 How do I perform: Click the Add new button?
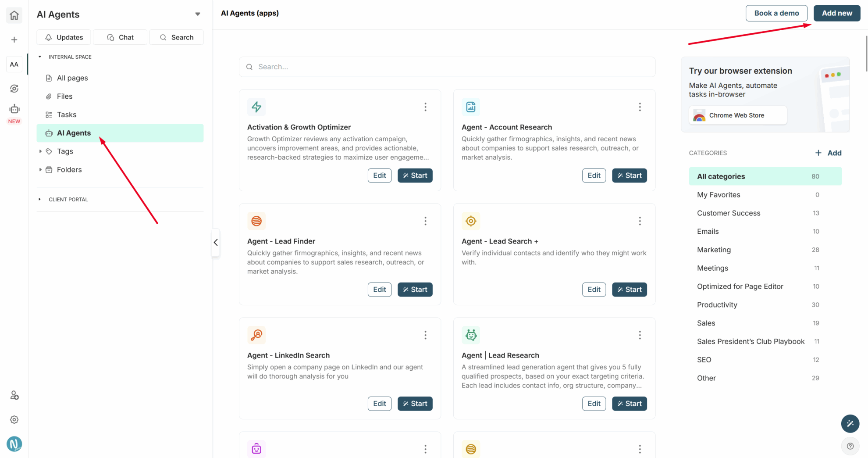tap(836, 13)
